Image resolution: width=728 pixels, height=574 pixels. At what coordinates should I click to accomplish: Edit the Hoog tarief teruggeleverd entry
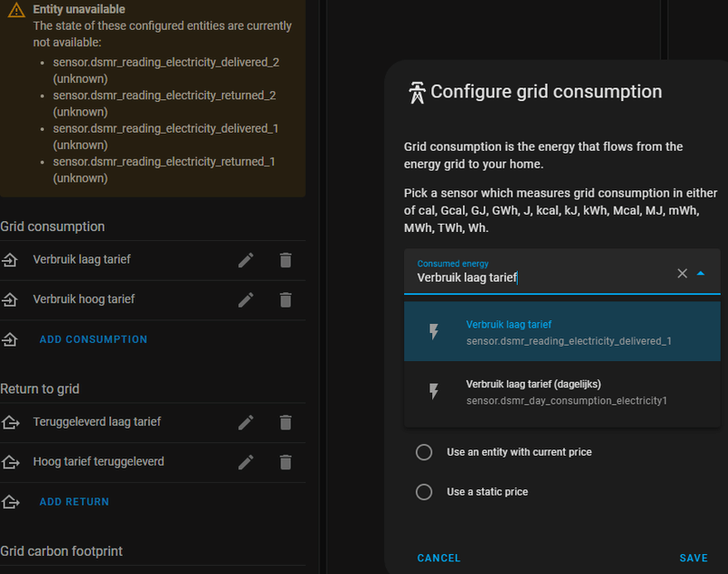point(246,462)
